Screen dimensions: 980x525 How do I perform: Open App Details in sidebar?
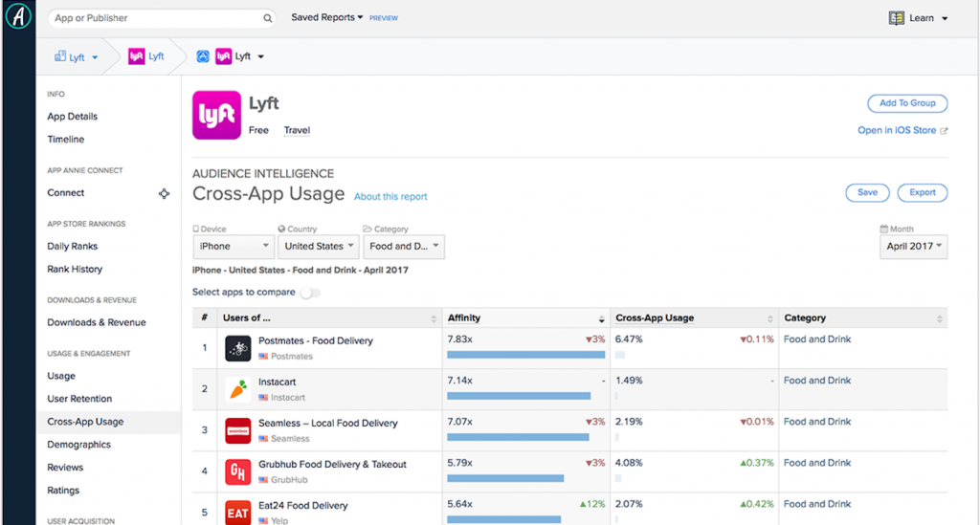click(73, 117)
